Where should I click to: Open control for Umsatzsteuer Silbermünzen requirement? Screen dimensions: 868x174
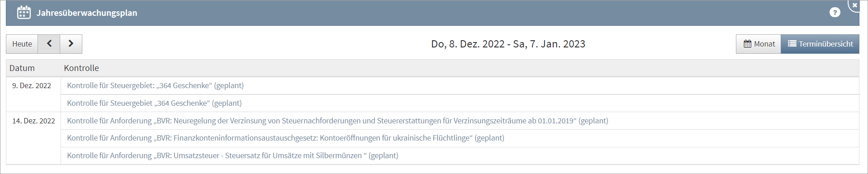click(232, 155)
